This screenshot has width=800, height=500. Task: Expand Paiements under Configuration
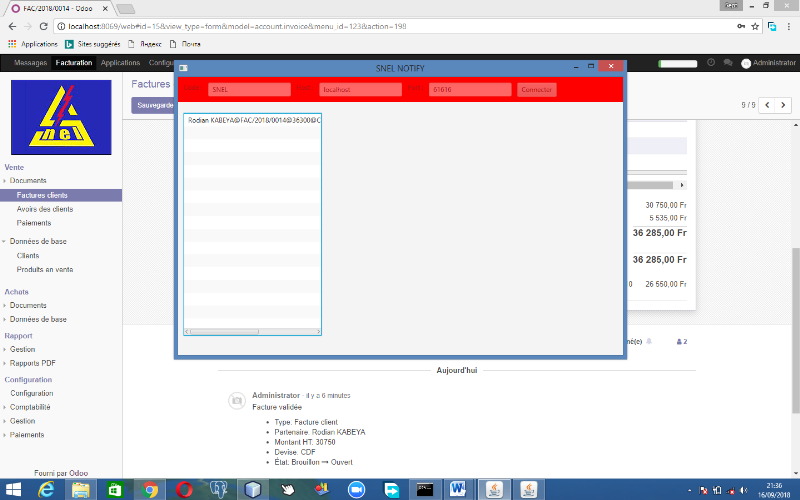click(27, 435)
